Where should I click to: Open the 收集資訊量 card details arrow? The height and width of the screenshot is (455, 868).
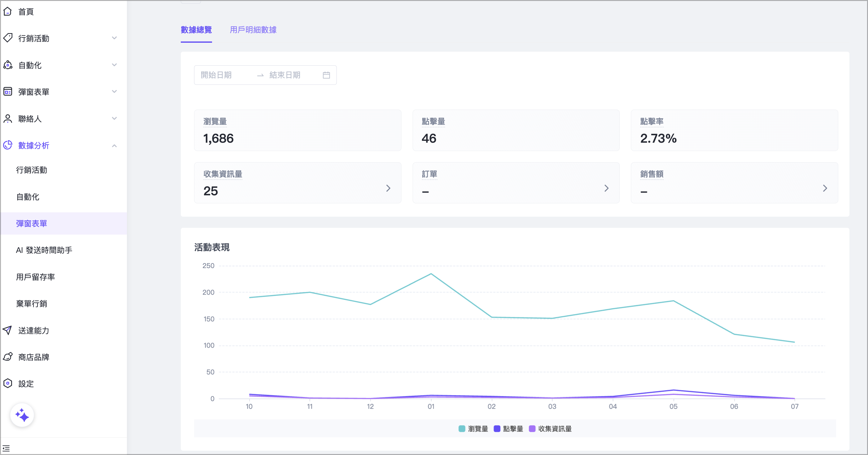click(x=388, y=188)
